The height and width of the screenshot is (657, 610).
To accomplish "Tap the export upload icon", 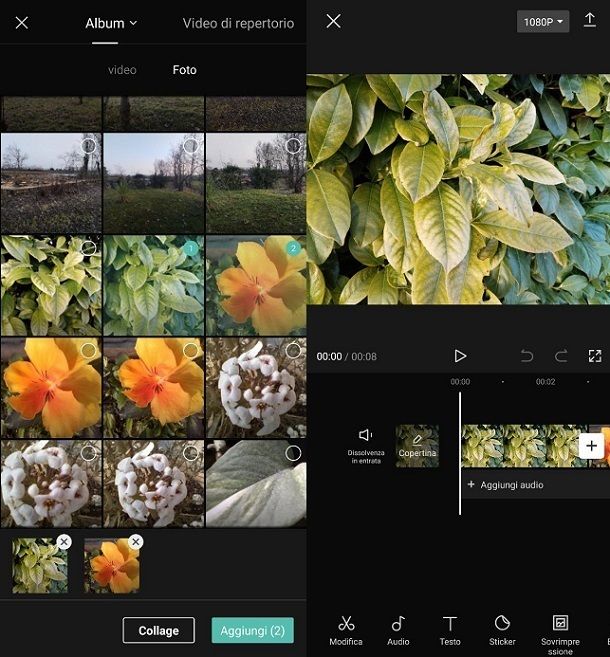I will 590,21.
